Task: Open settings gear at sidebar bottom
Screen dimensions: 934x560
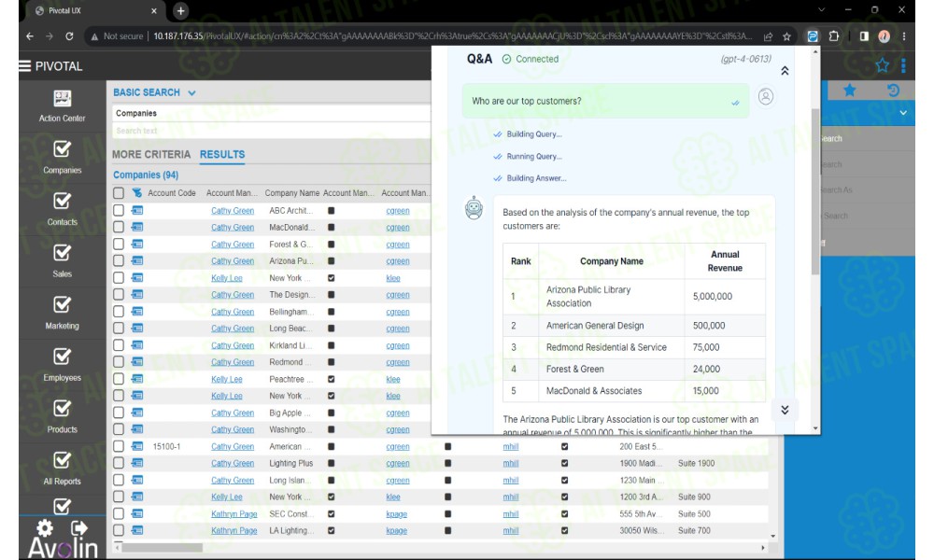Action: pos(45,528)
